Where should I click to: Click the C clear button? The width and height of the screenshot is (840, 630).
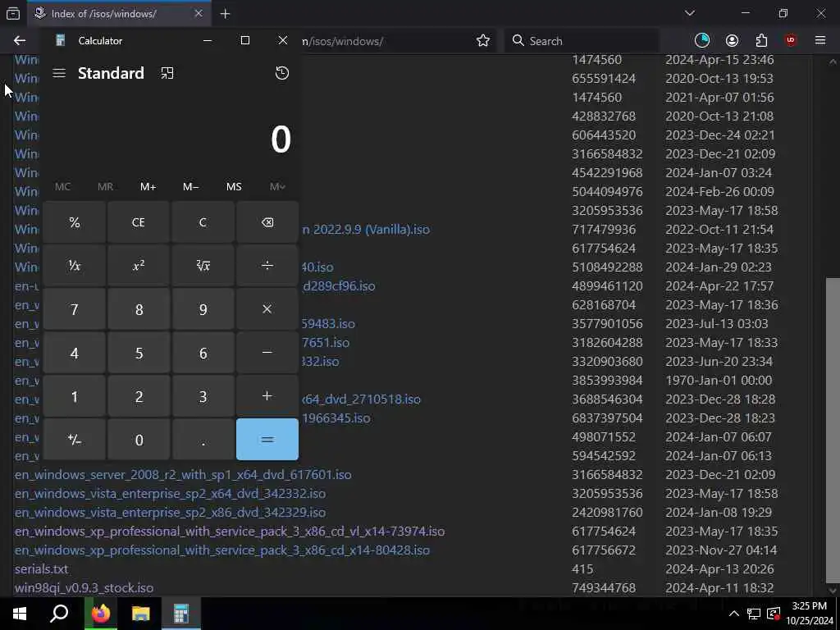(x=203, y=222)
